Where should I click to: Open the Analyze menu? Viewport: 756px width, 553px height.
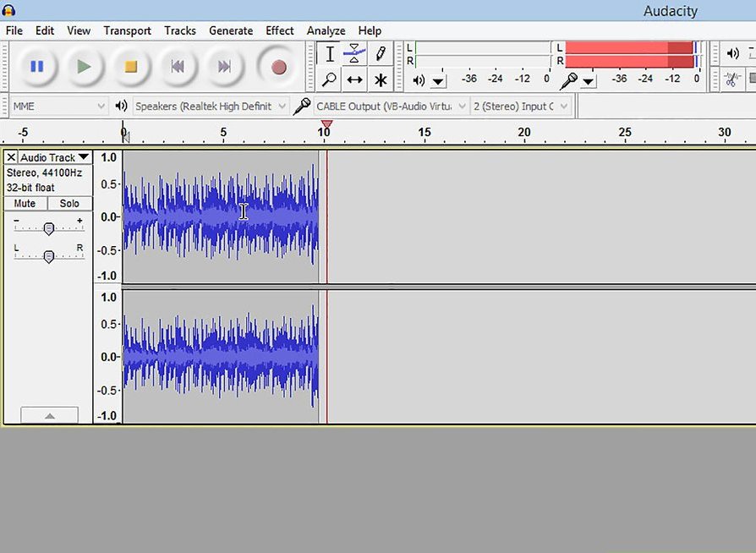(x=326, y=30)
